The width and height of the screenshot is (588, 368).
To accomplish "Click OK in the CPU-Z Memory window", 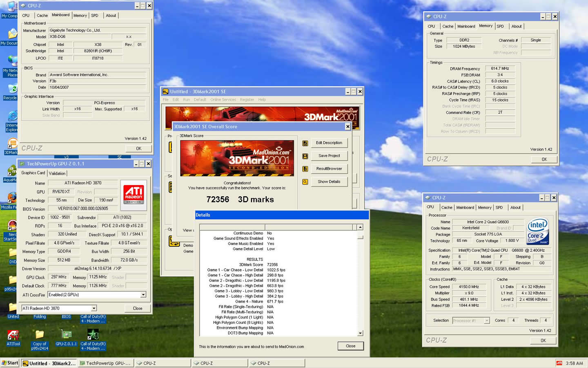I will pyautogui.click(x=544, y=159).
